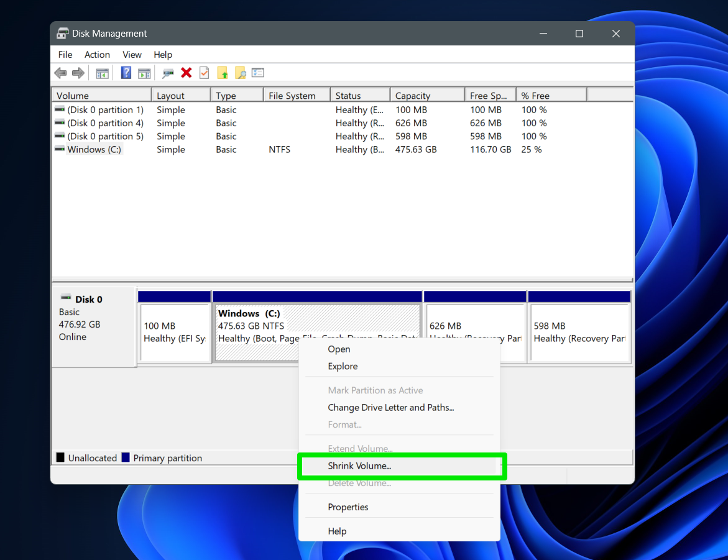
Task: Select Shrink Volume from the context menu
Action: 399,466
